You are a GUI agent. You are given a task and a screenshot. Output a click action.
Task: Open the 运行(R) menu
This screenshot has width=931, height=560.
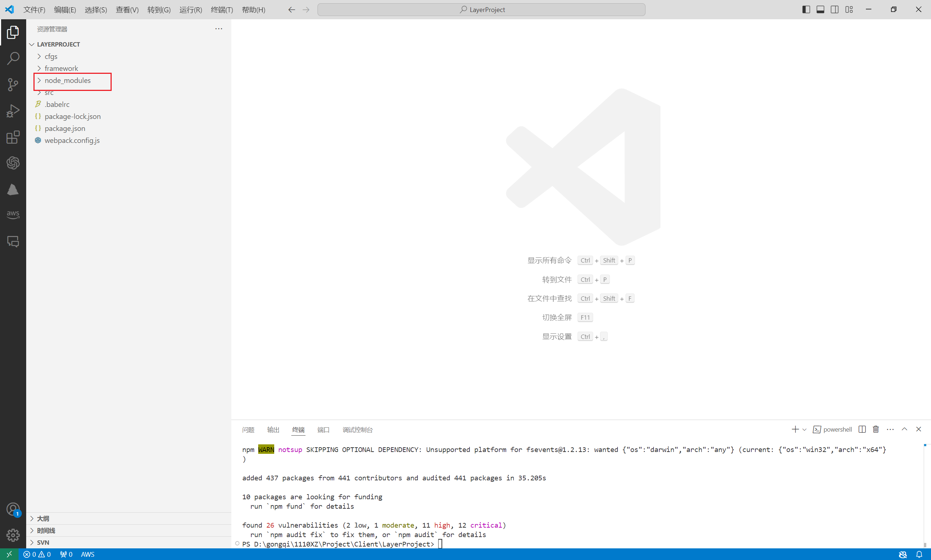click(191, 9)
